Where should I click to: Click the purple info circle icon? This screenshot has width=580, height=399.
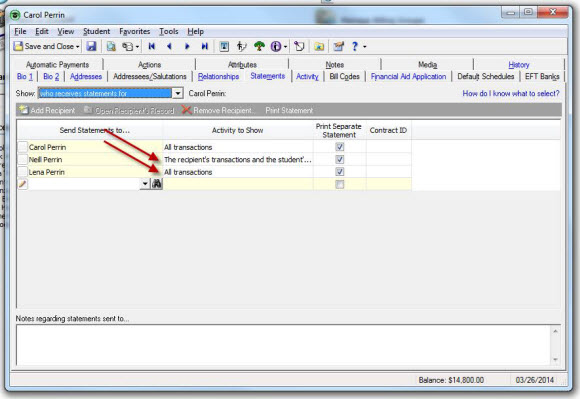pyautogui.click(x=276, y=46)
